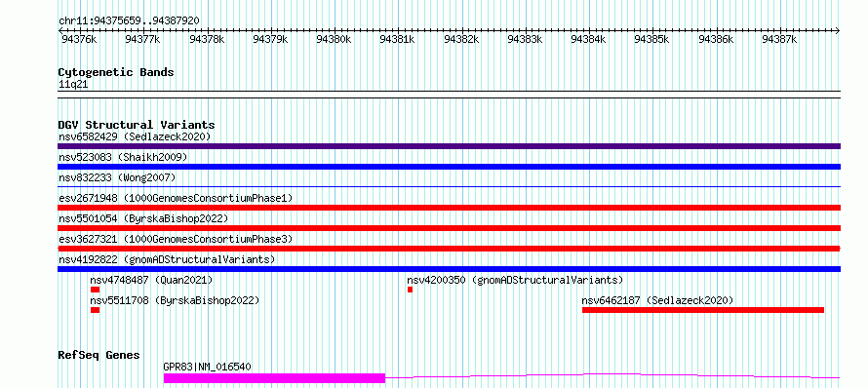Viewport: 868px width, 388px height.
Task: Open esv3627321 (1000GenomesConsortiumPhase3) label
Action: click(x=176, y=239)
